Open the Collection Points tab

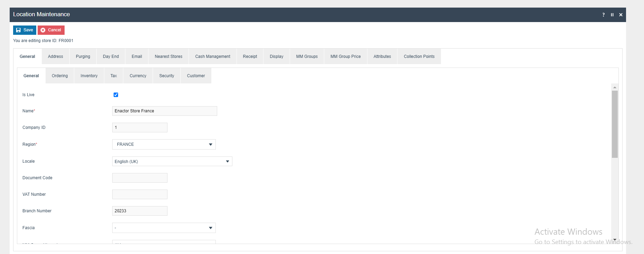[x=419, y=57]
